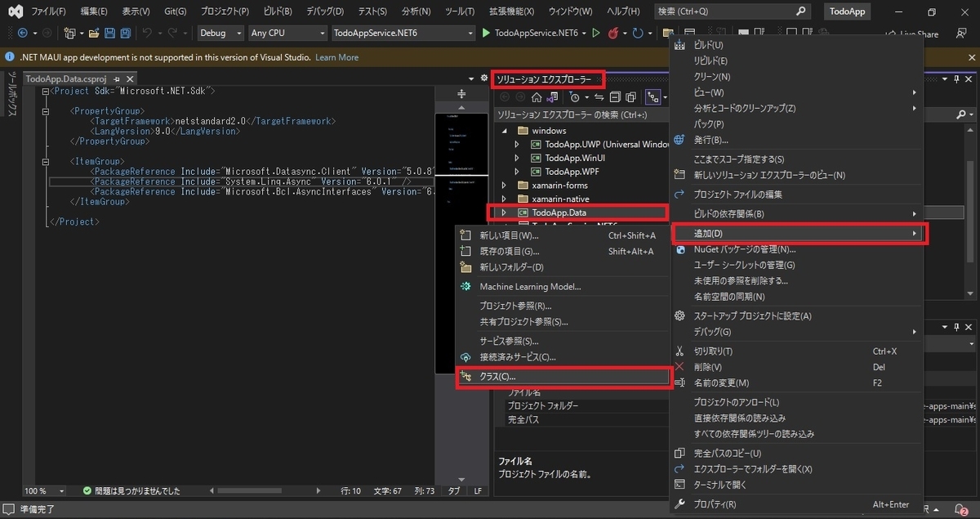Open the Git(G) menu
The image size is (980, 519).
pyautogui.click(x=175, y=11)
